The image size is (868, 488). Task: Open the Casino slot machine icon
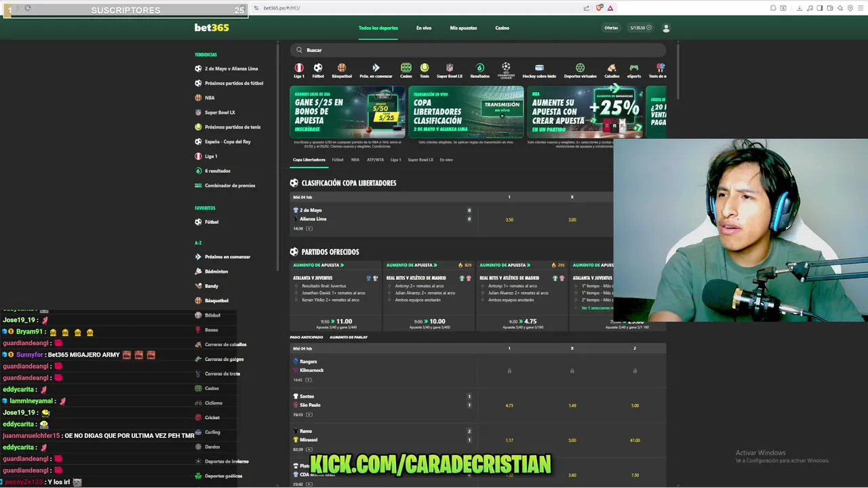[x=406, y=68]
